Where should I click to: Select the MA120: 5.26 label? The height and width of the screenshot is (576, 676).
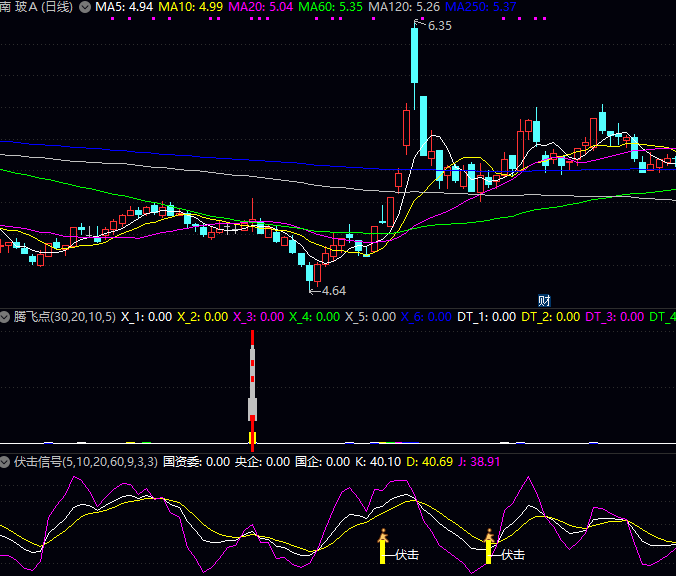click(x=404, y=7)
